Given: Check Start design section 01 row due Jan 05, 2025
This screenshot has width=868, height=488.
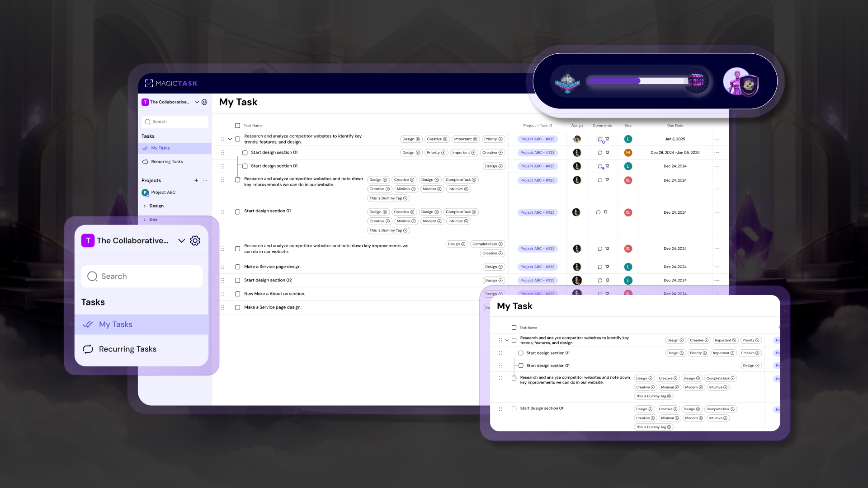Looking at the screenshot, I should [x=245, y=153].
